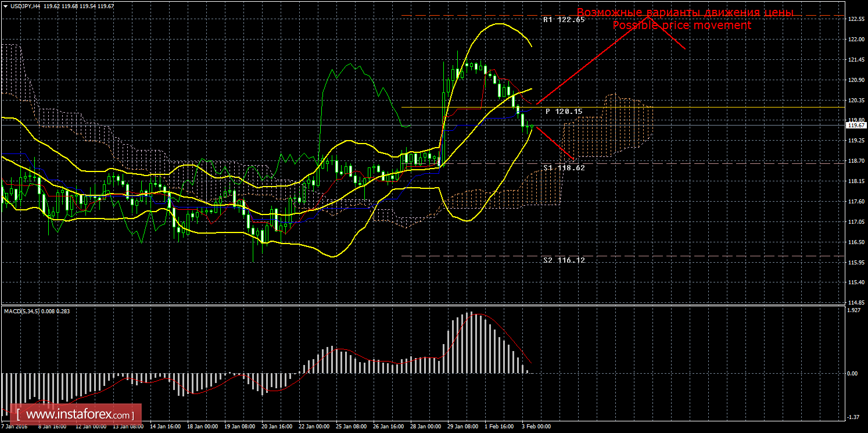868x433 pixels.
Task: Click the 120.35 price axis value
Action: pos(855,101)
